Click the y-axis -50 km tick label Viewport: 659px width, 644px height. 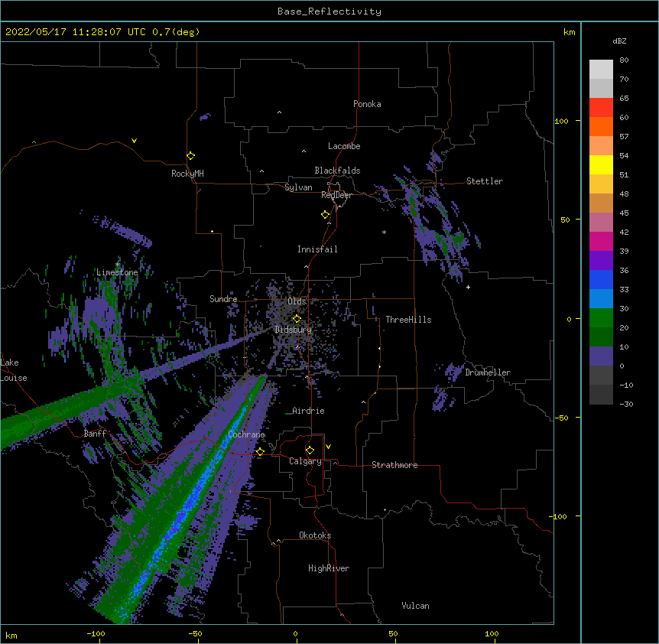point(561,418)
